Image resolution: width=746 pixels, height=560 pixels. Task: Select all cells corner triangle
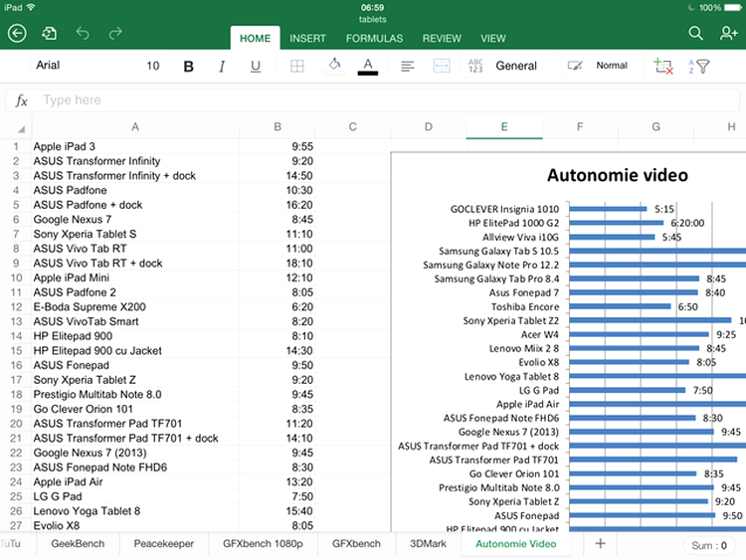(22, 129)
